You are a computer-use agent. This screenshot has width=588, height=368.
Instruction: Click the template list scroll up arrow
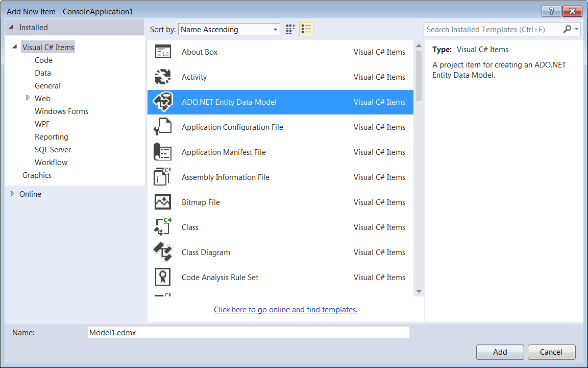click(419, 45)
